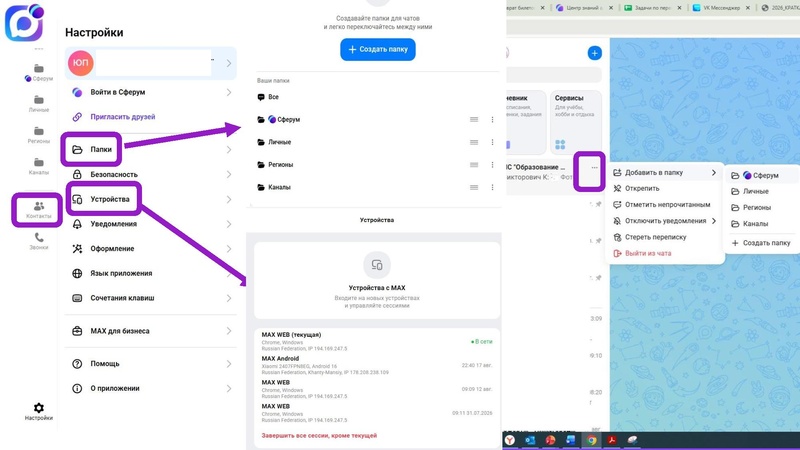Click the blue plus new chat button
This screenshot has height=450, width=800.
coord(594,53)
